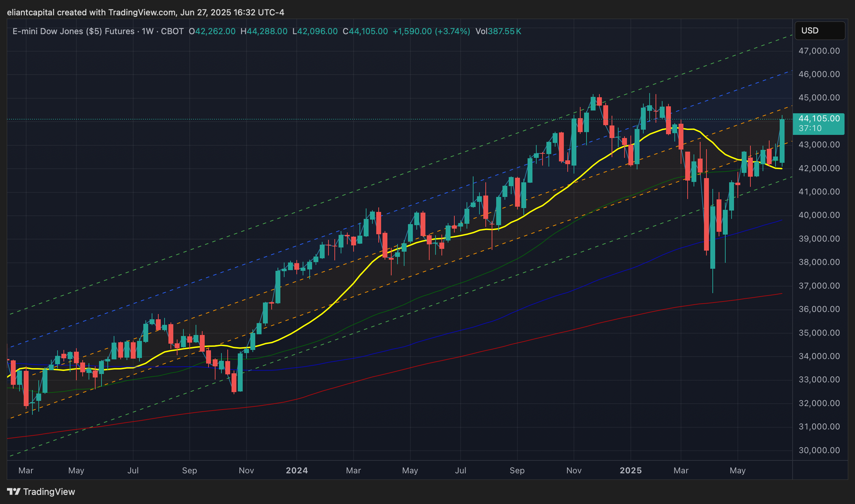Click the current price tag 44,105.00
This screenshot has width=855, height=504.
click(819, 119)
